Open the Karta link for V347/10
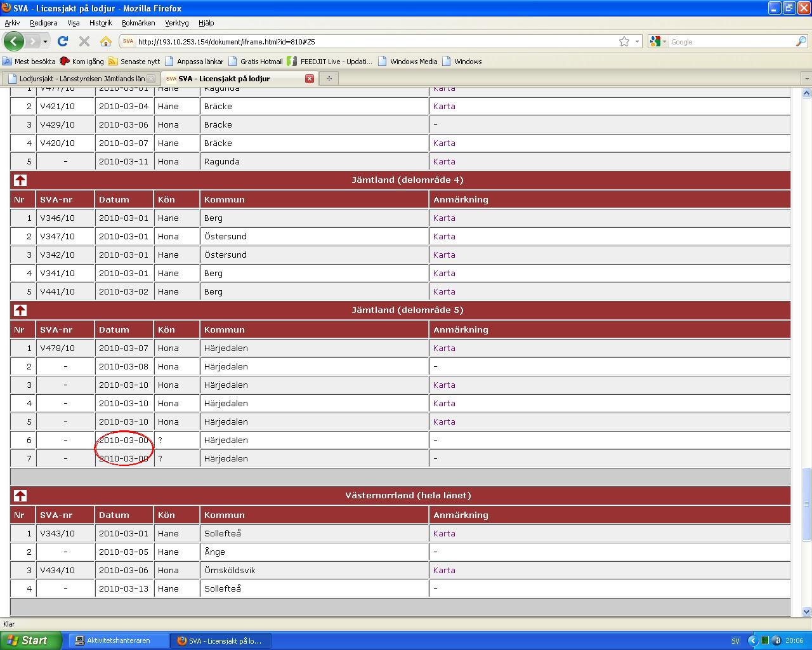Image resolution: width=812 pixels, height=650 pixels. (444, 237)
